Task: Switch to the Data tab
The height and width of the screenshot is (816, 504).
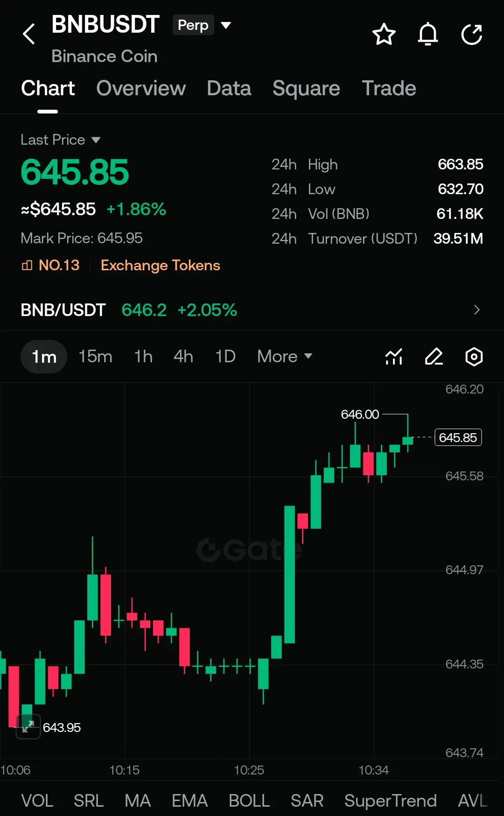Action: [229, 88]
